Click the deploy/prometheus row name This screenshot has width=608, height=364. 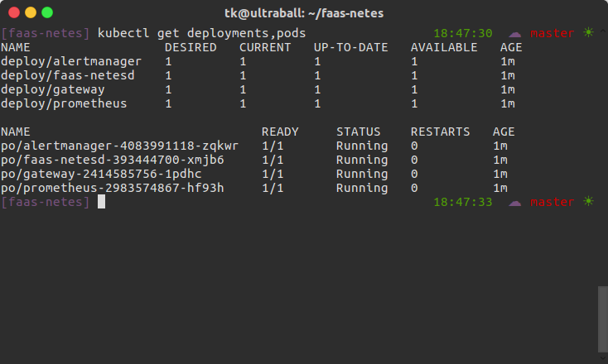64,103
